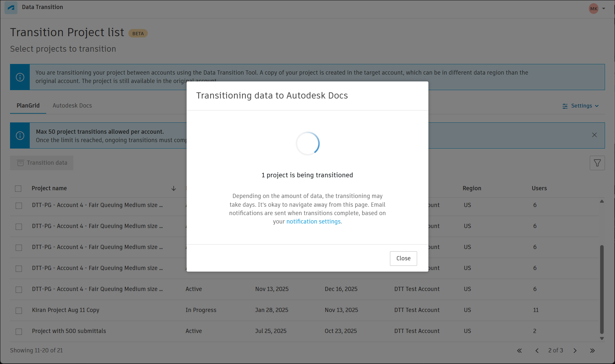The image size is (615, 364).
Task: Go to the next page
Action: (x=575, y=351)
